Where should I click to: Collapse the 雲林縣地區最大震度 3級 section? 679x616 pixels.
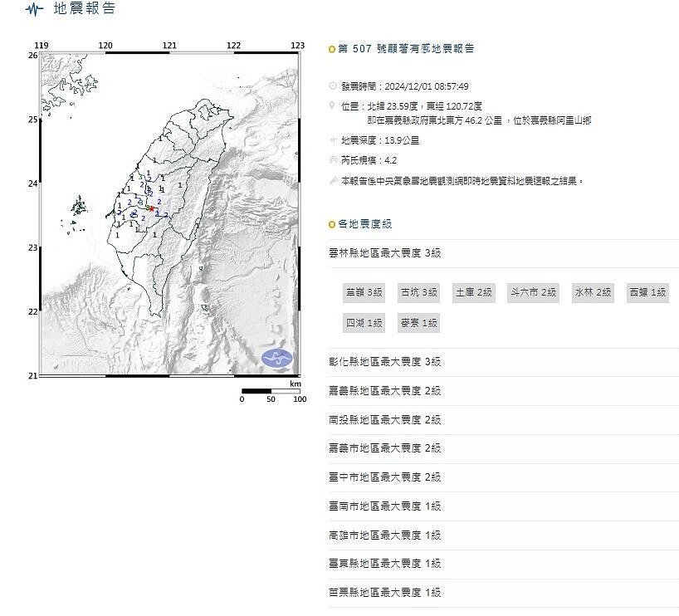(386, 254)
